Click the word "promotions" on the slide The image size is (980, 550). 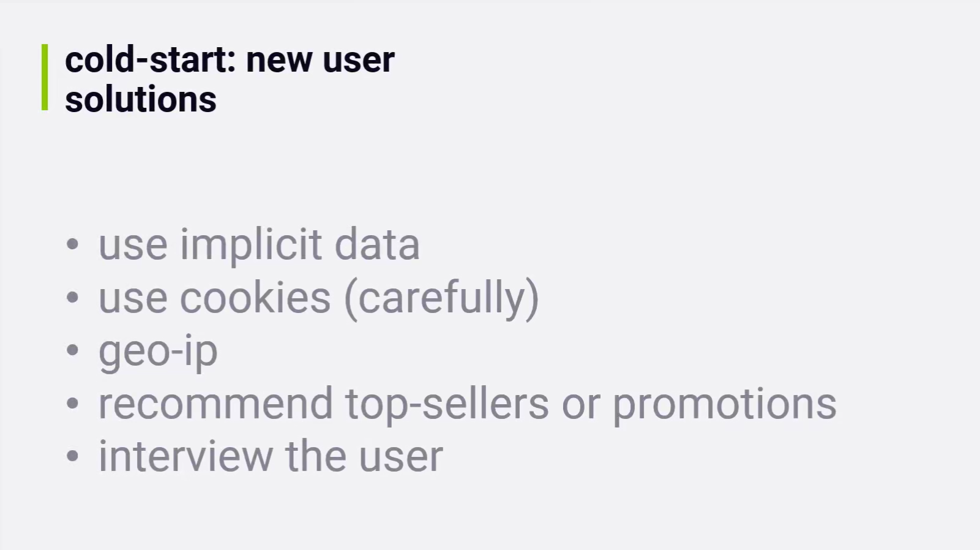(724, 404)
